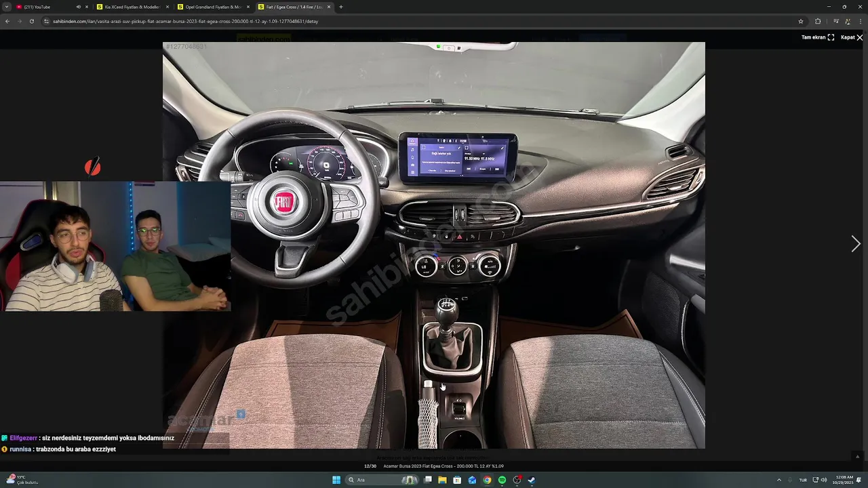Viewport: 868px width, 488px height.
Task: Click the webcam overlay of the streamers
Action: click(115, 246)
